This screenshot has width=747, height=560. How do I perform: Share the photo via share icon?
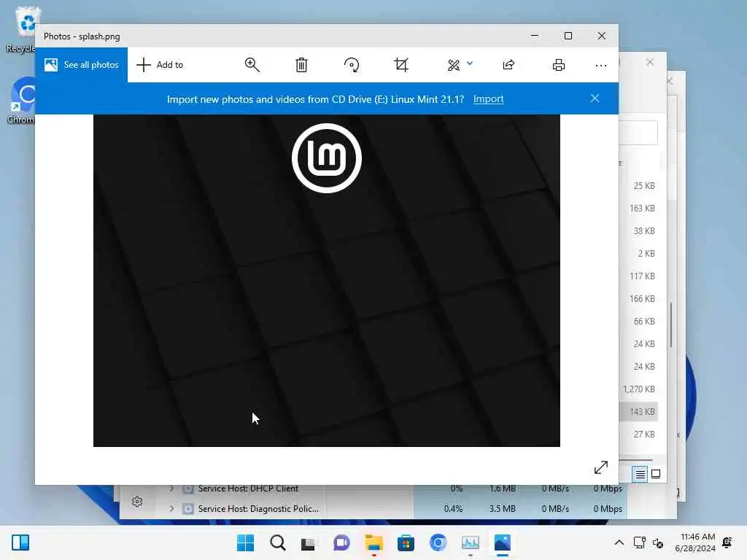click(x=508, y=65)
